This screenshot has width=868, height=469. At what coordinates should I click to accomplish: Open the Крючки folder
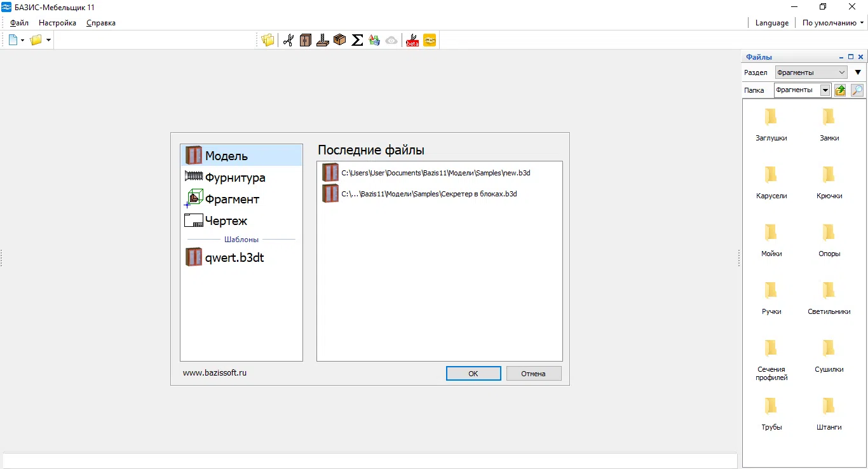[829, 182]
